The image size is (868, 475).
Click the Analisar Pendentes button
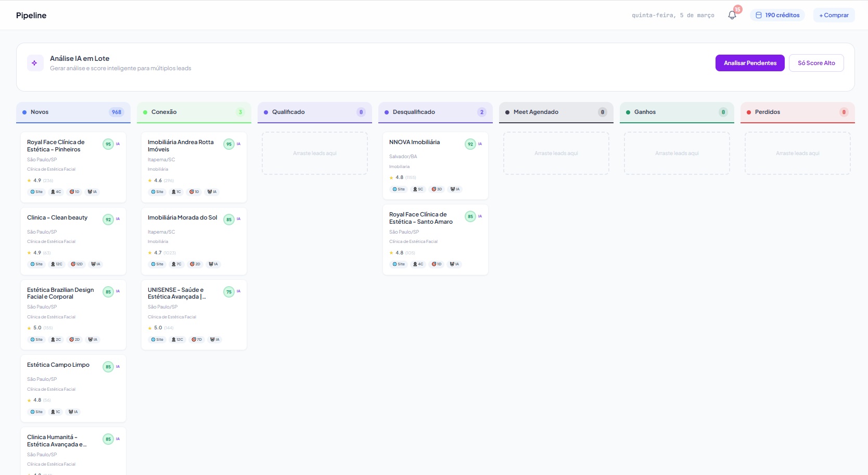tap(749, 62)
